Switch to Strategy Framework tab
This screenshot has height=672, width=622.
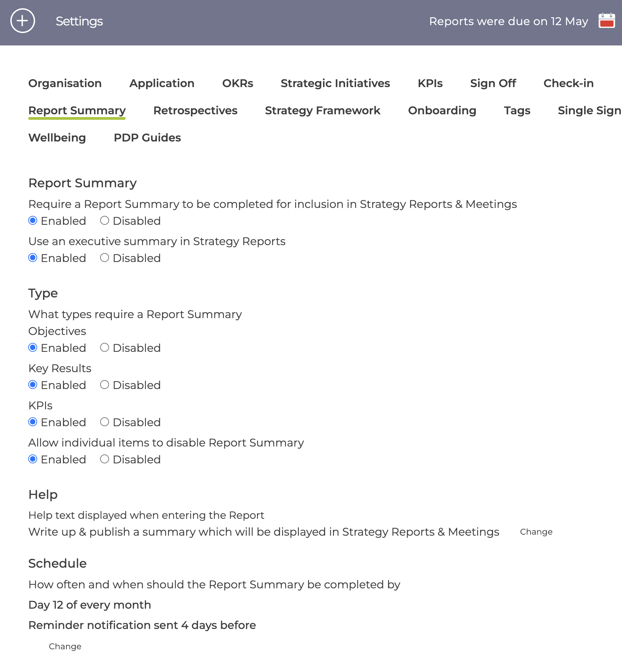coord(323,111)
